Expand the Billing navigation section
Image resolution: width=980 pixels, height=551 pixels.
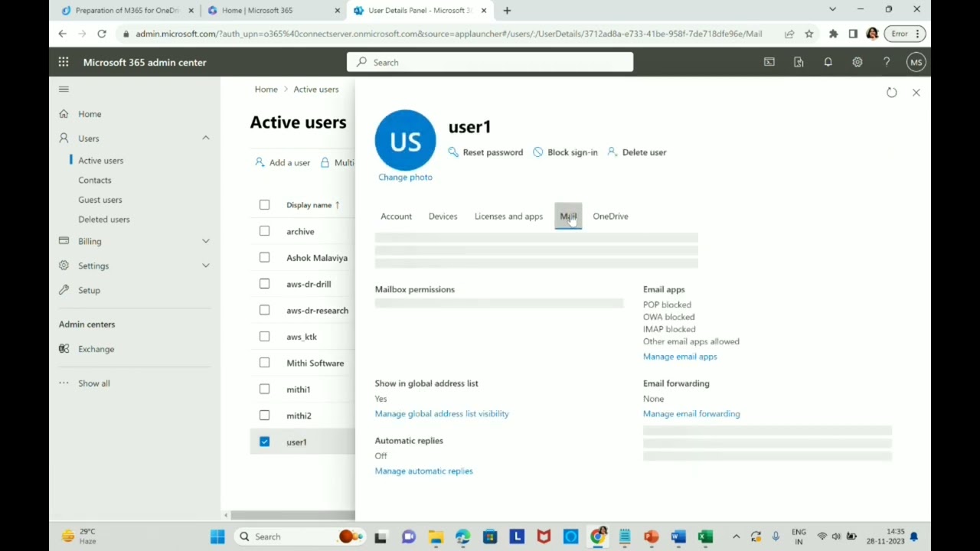coord(205,241)
